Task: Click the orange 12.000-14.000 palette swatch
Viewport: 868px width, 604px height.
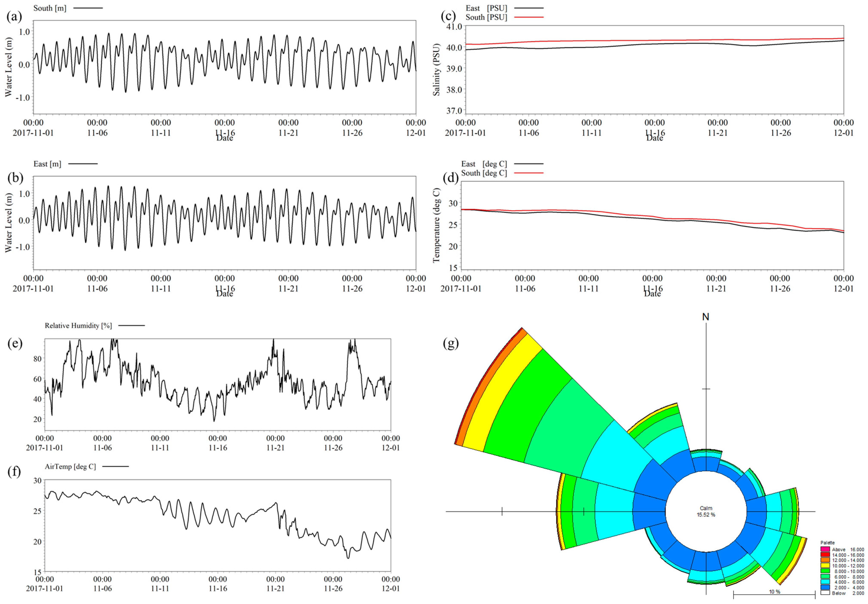Action: (825, 560)
